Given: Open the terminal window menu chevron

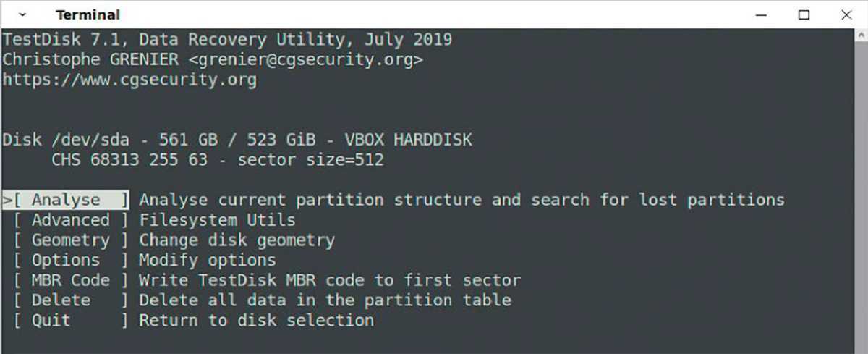Looking at the screenshot, I should pos(23,14).
